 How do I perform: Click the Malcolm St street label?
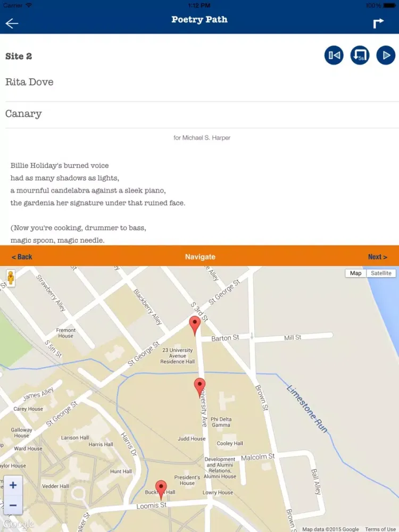click(258, 458)
